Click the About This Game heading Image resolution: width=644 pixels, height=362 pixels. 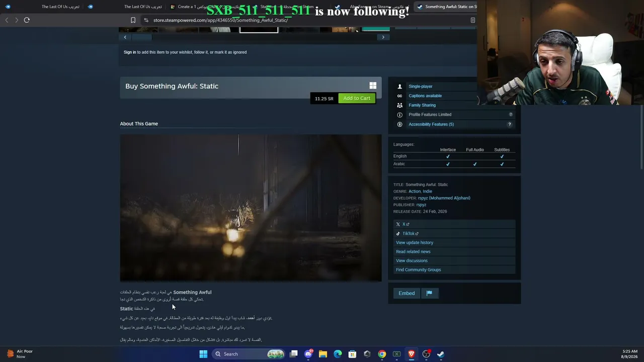click(139, 124)
